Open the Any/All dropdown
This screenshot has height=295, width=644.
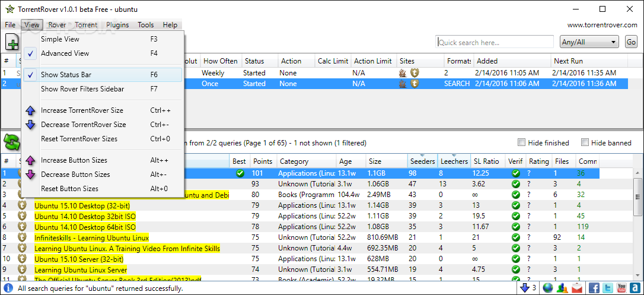tap(589, 42)
